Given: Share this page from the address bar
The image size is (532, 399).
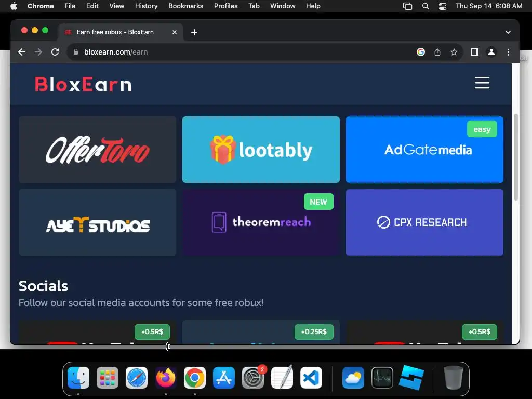Looking at the screenshot, I should [x=437, y=52].
